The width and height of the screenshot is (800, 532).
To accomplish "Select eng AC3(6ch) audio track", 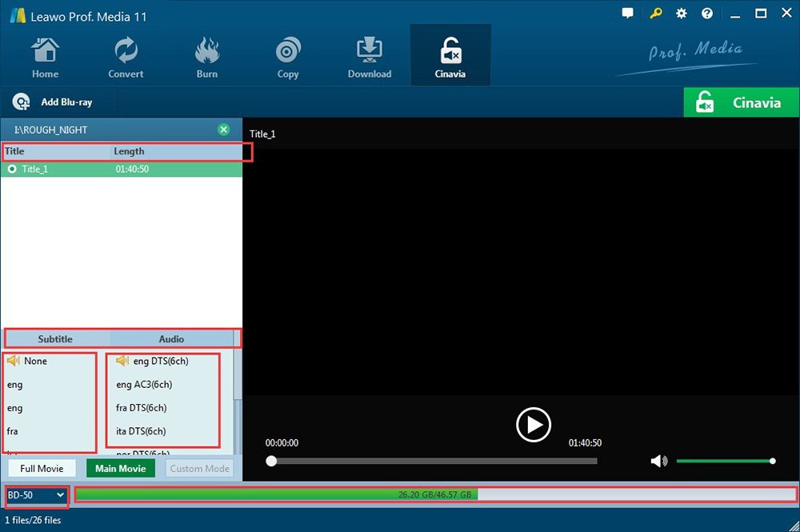I will click(x=144, y=384).
